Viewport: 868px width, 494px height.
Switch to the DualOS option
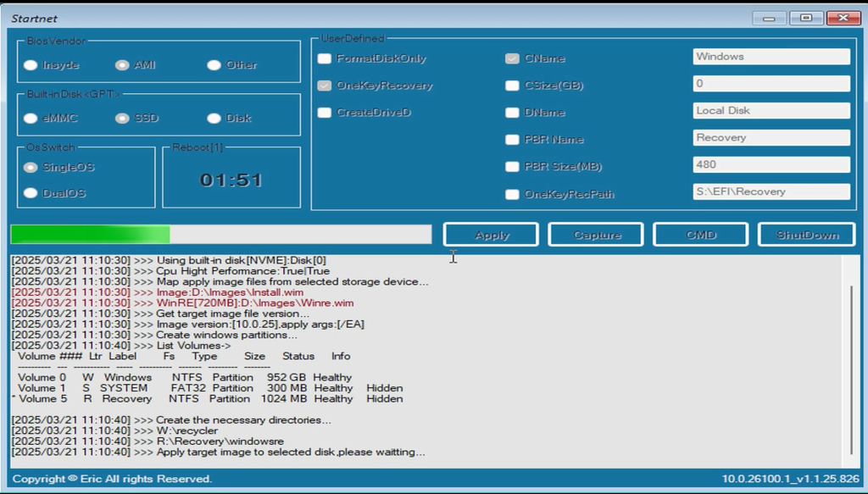(31, 193)
